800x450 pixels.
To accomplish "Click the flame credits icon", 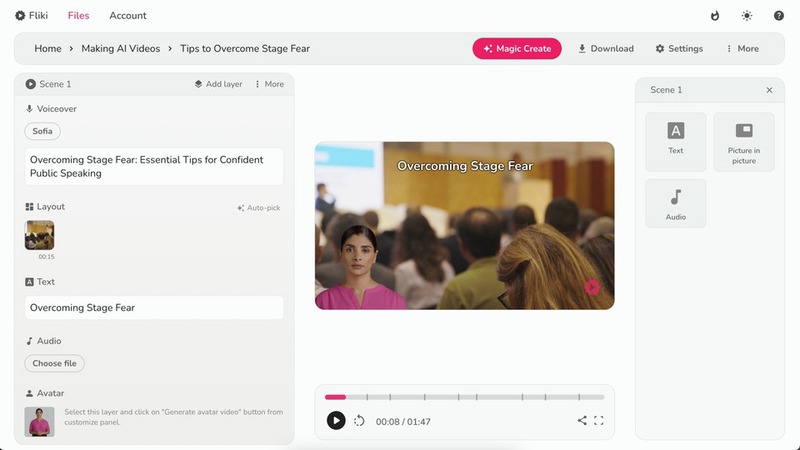I will pyautogui.click(x=715, y=16).
